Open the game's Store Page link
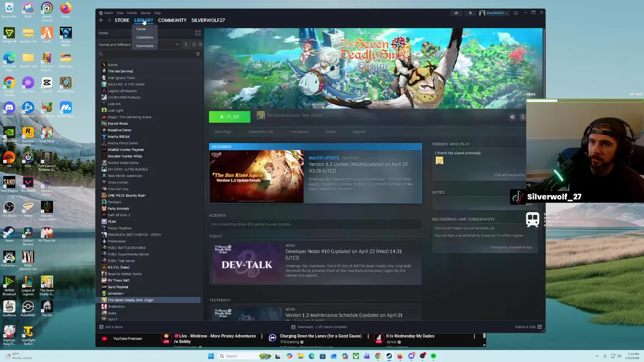Viewport: 644px width, 362px height. click(x=222, y=132)
